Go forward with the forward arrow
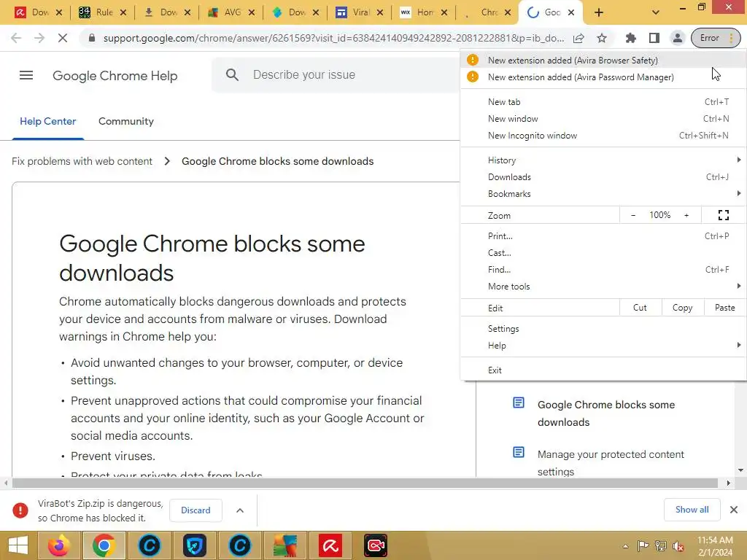 click(x=39, y=38)
